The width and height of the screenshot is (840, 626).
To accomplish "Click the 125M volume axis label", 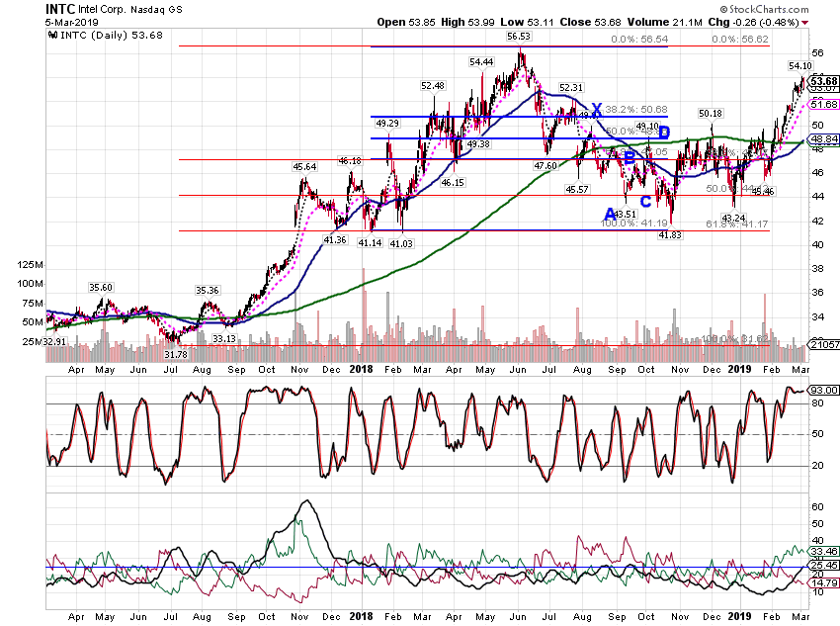I will tap(30, 265).
